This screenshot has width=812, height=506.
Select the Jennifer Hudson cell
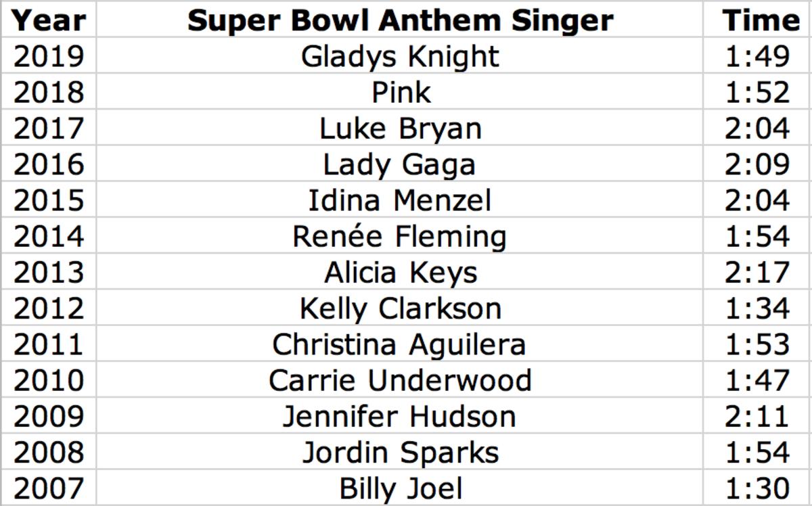pyautogui.click(x=400, y=417)
